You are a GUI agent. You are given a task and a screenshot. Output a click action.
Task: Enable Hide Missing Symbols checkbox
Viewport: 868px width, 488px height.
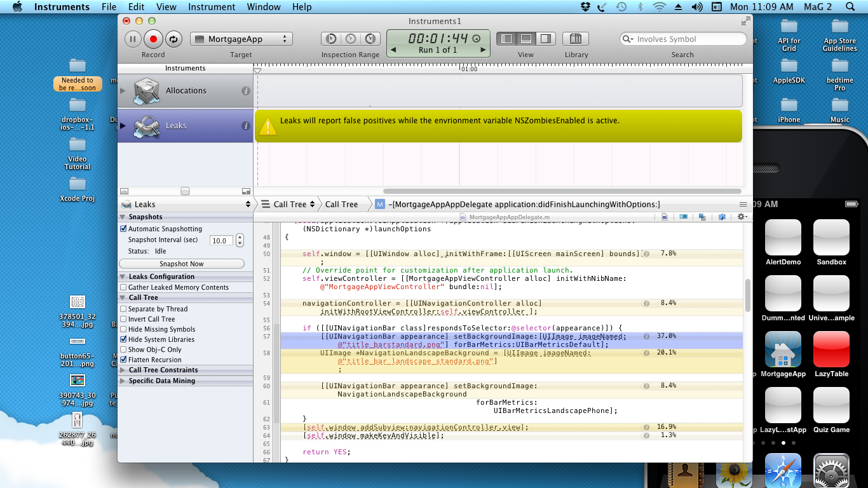click(123, 329)
